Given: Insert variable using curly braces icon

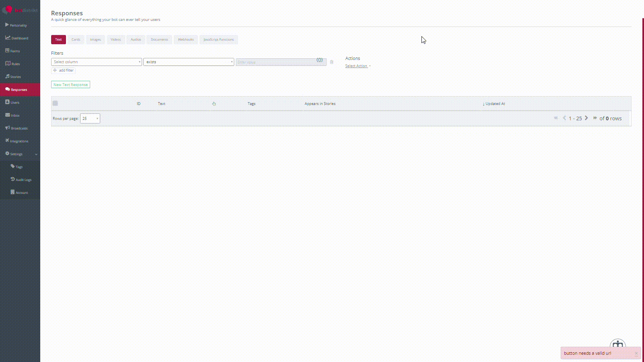Looking at the screenshot, I should pyautogui.click(x=320, y=60).
